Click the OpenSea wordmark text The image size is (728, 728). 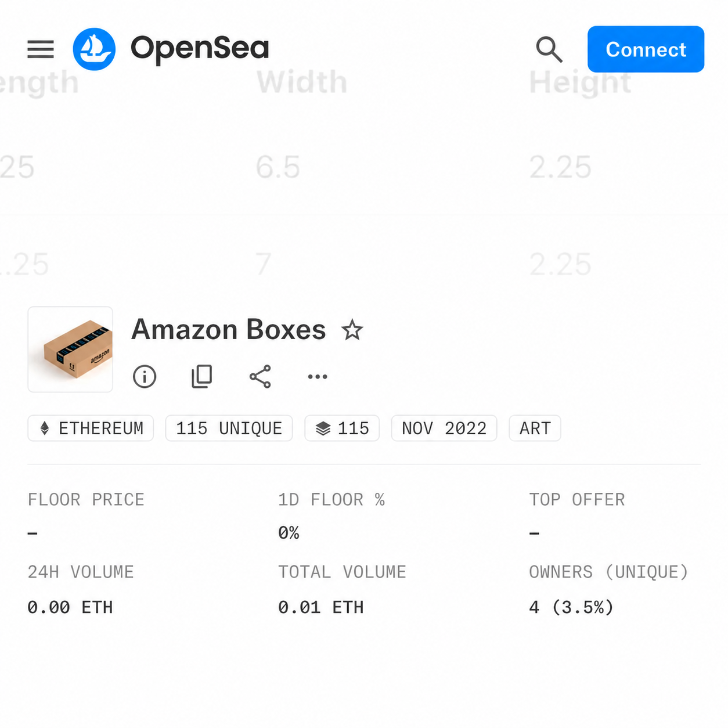coord(200,49)
